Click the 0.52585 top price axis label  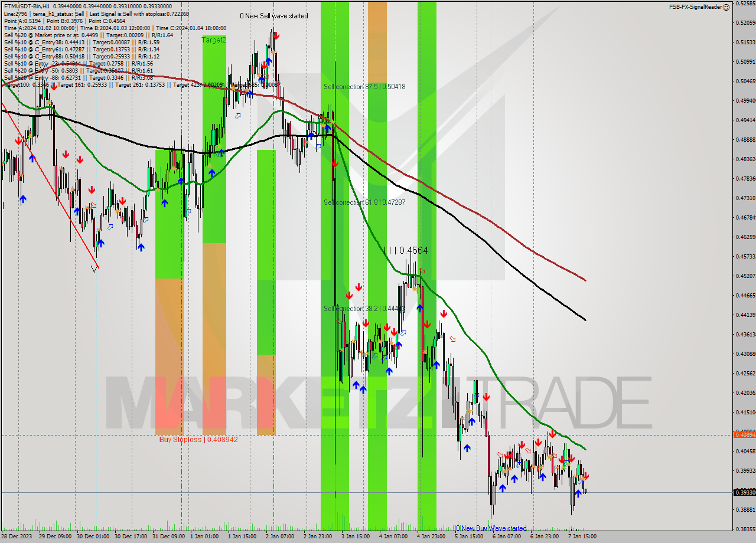745,3
